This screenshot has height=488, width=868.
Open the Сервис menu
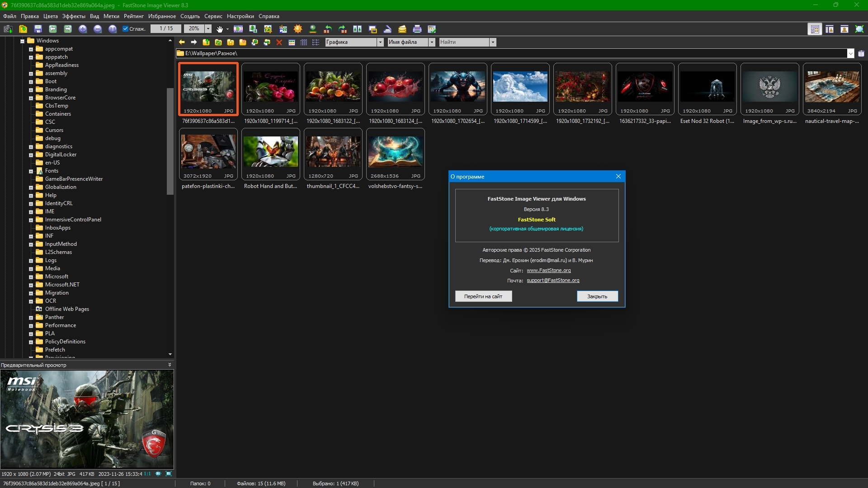tap(213, 16)
